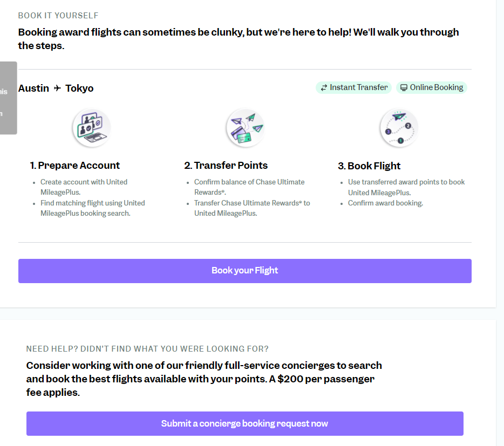Select the "3. Book Flight" step heading
This screenshot has width=504, height=446.
click(369, 166)
